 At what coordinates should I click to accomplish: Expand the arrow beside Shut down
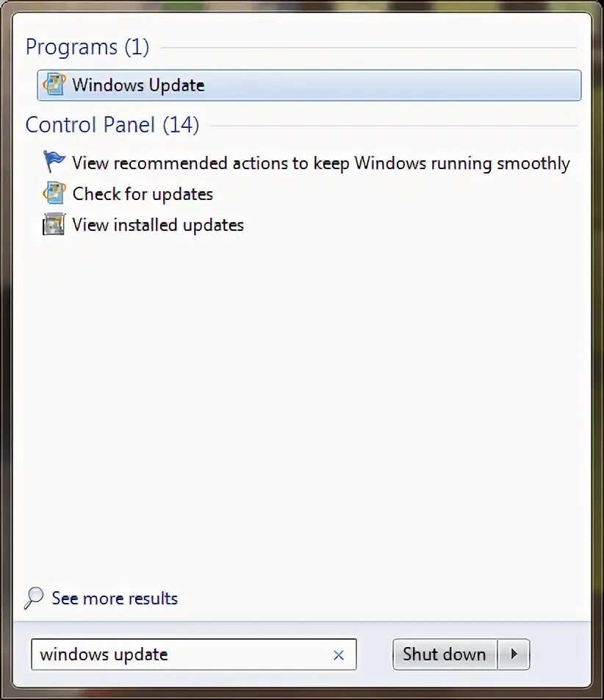514,654
